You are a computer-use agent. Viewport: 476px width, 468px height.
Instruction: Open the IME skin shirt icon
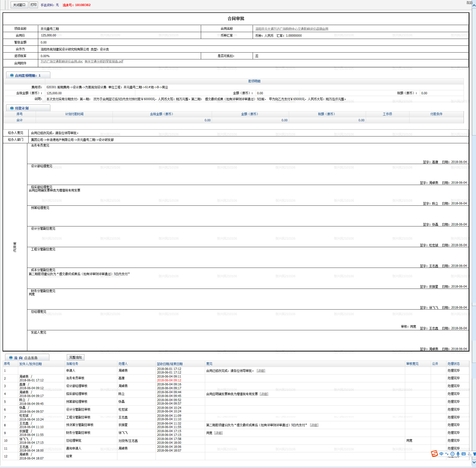474,454
